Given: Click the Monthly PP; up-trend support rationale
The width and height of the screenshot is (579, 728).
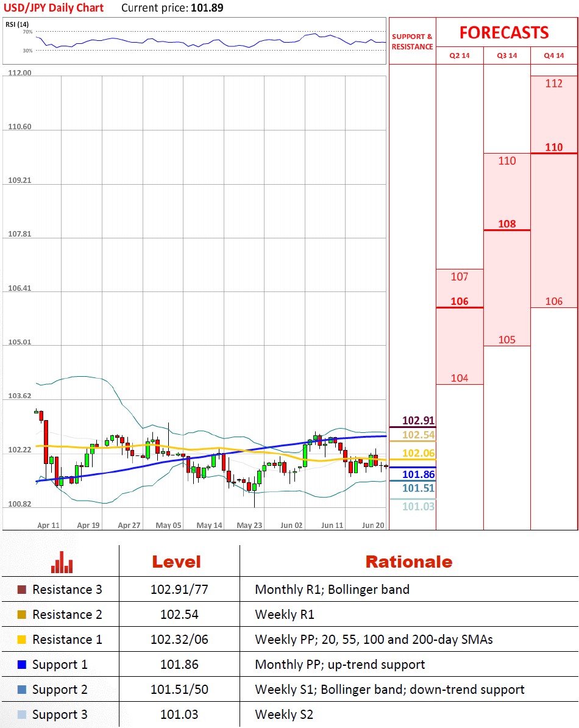Looking at the screenshot, I should (340, 665).
